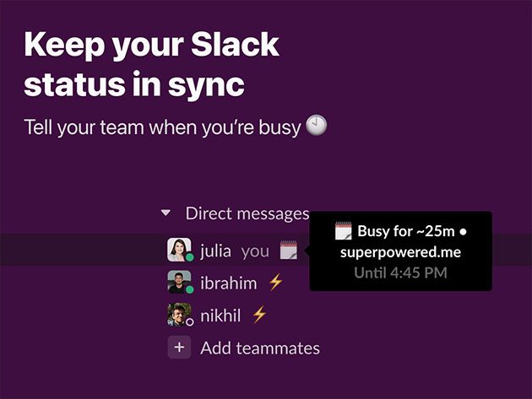Click nikhil's profile avatar
532x399 pixels.
pyautogui.click(x=179, y=315)
